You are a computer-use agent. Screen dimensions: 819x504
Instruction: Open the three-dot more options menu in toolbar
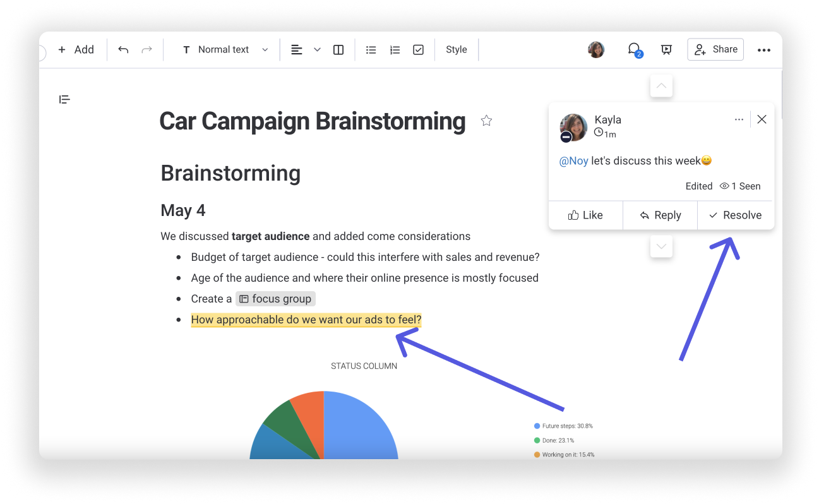(x=764, y=50)
